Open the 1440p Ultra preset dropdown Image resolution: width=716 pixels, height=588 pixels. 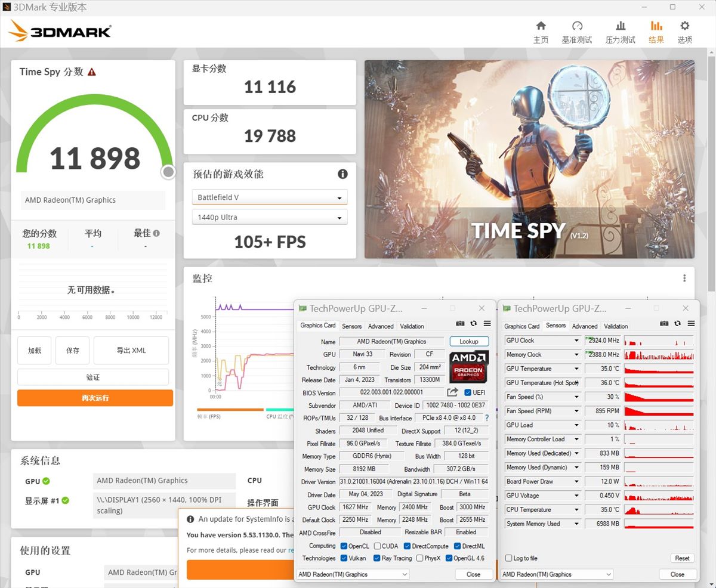269,216
